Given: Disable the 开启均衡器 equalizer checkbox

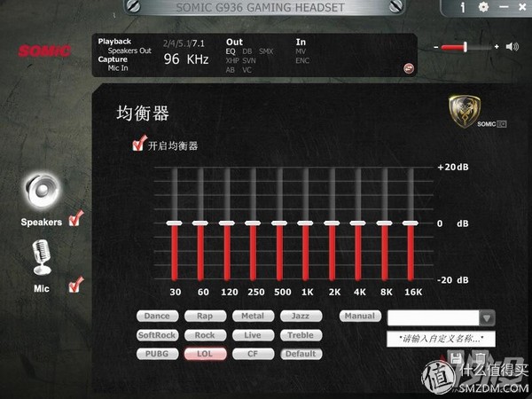Looking at the screenshot, I should point(137,144).
